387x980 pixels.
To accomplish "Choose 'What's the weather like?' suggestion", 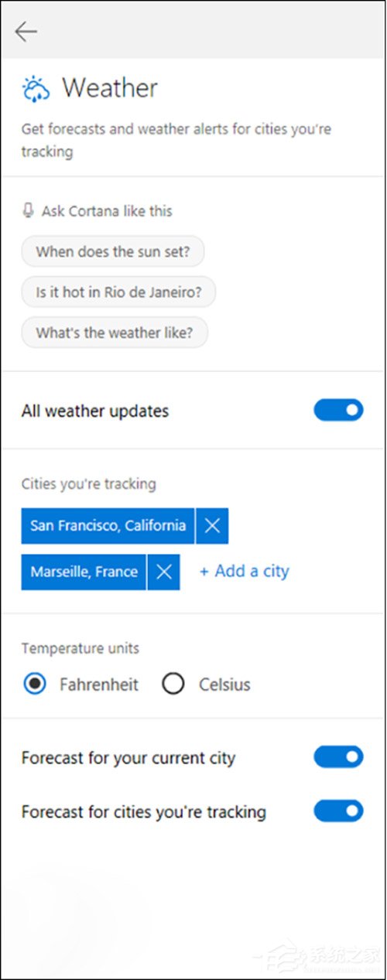I will pos(115,333).
